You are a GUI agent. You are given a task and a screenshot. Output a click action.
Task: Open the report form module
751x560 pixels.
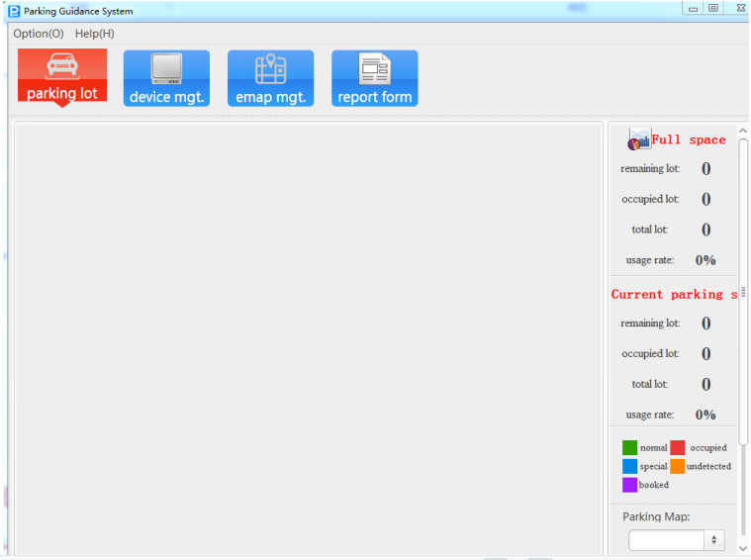pos(375,78)
